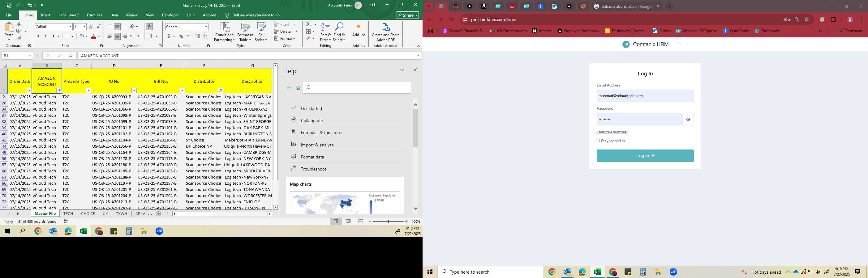Open Zoom app from right taskbar

pyautogui.click(x=673, y=272)
